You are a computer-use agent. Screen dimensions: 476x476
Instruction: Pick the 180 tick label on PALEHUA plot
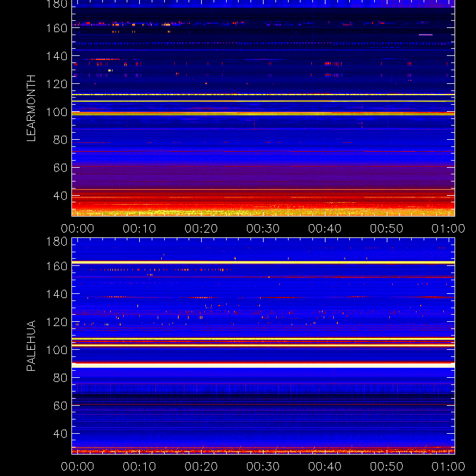pos(57,242)
